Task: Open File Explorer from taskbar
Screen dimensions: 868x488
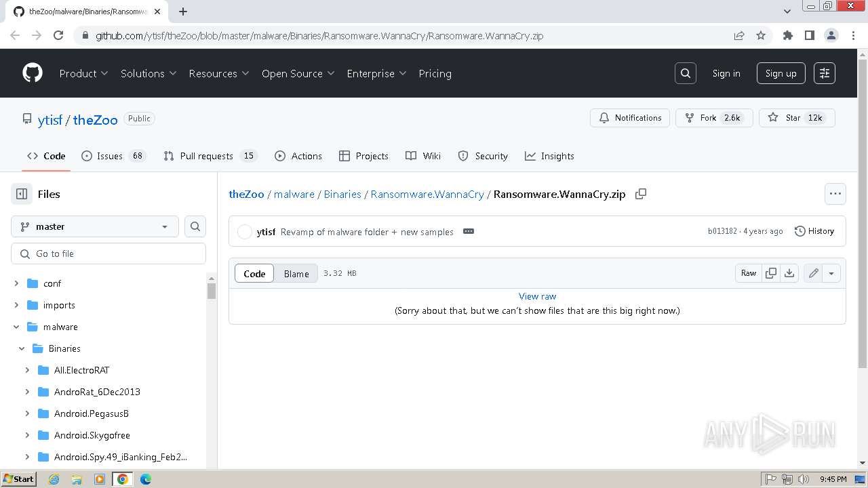Action: click(77, 479)
